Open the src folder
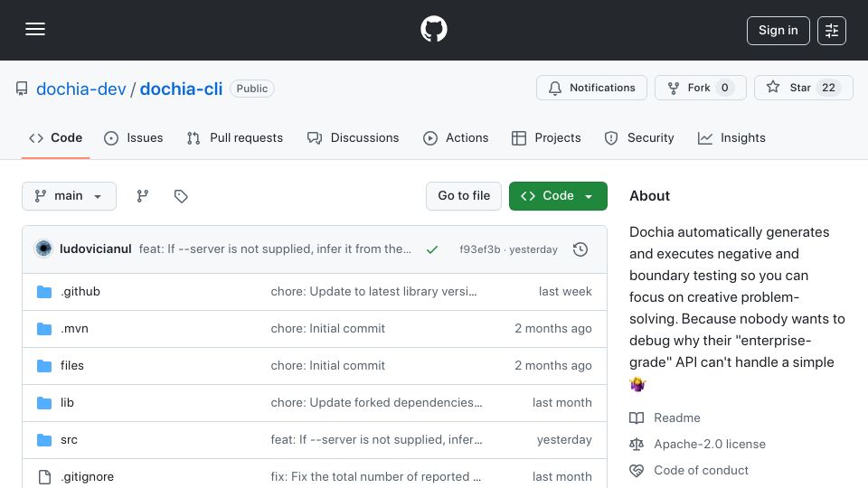Screen dimensions: 868x488 pos(69,440)
